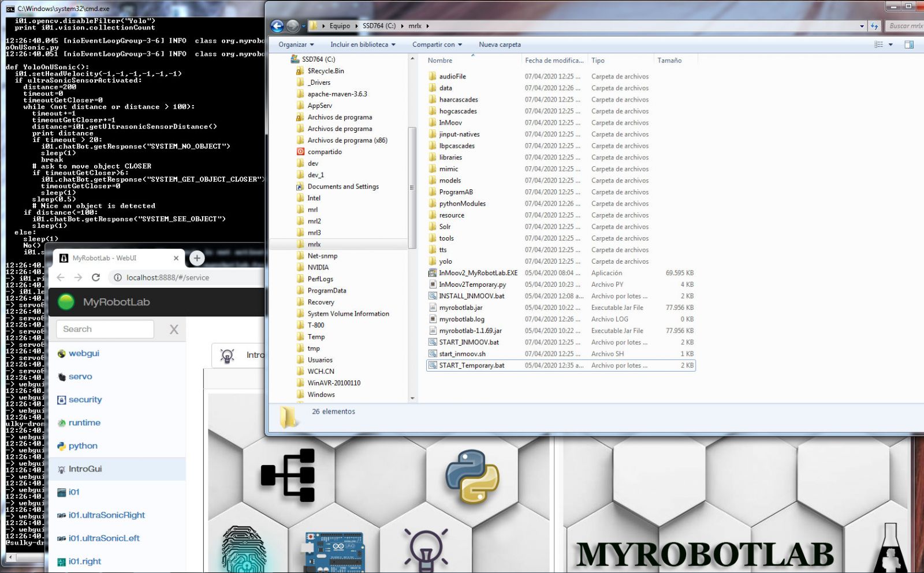Click the MyRobotLab Search field
924x573 pixels.
coord(105,329)
